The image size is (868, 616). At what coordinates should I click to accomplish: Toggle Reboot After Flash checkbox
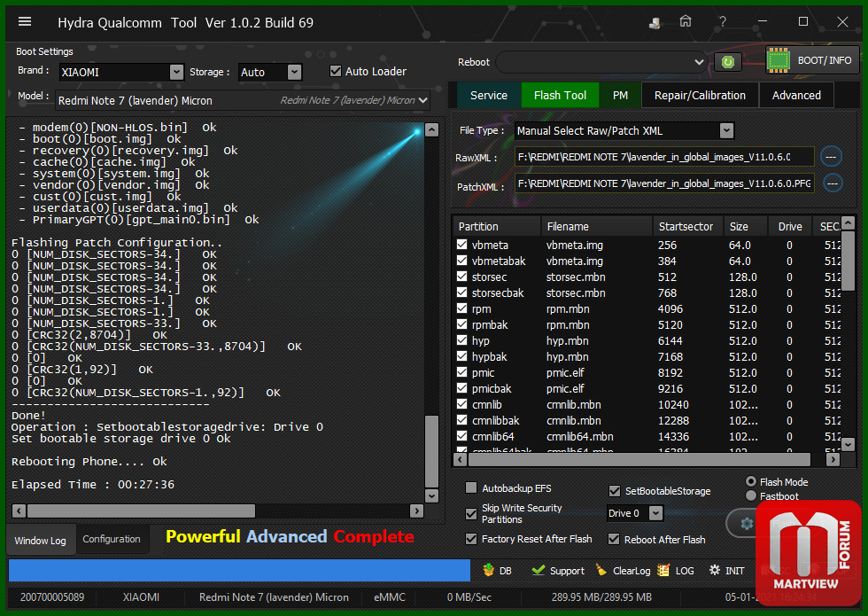click(x=614, y=539)
